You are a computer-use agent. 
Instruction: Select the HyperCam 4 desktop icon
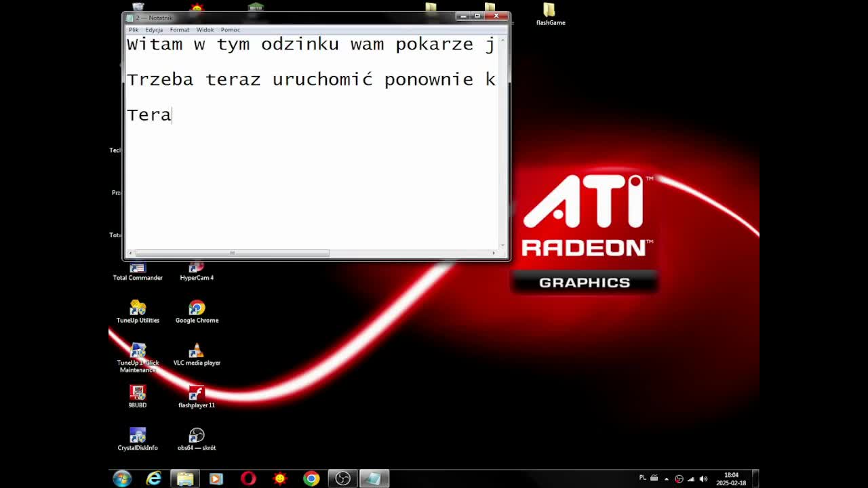coord(197,272)
